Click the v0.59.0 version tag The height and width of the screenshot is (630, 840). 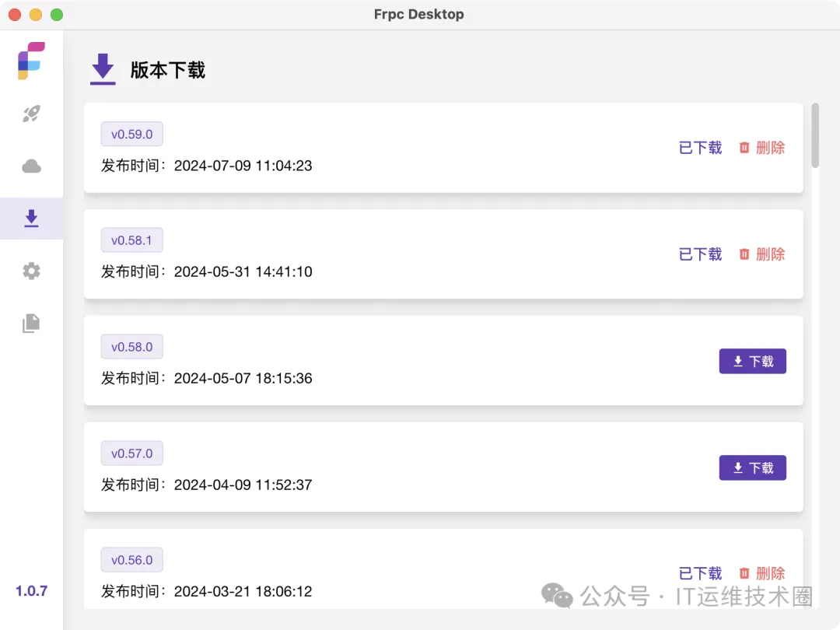point(131,135)
